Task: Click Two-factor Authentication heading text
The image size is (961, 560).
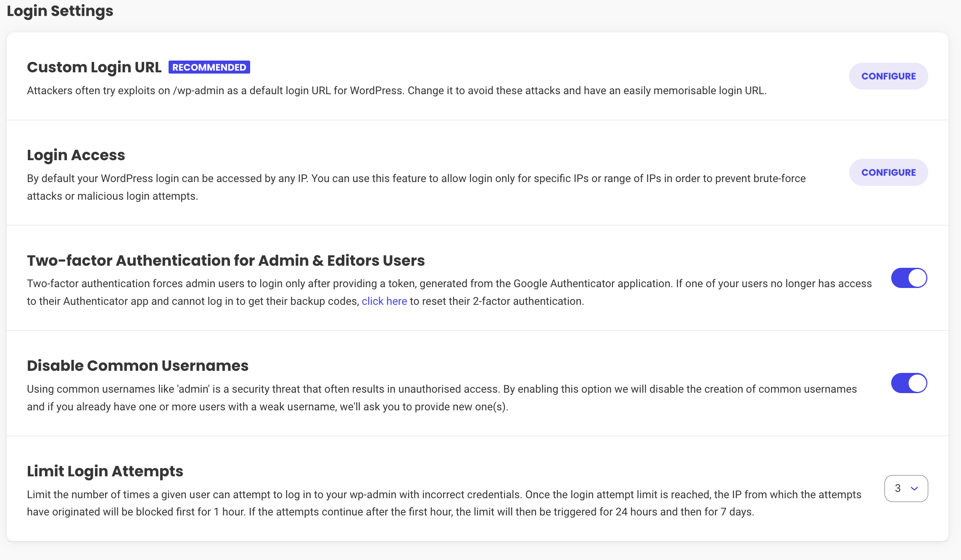Action: pos(226,261)
